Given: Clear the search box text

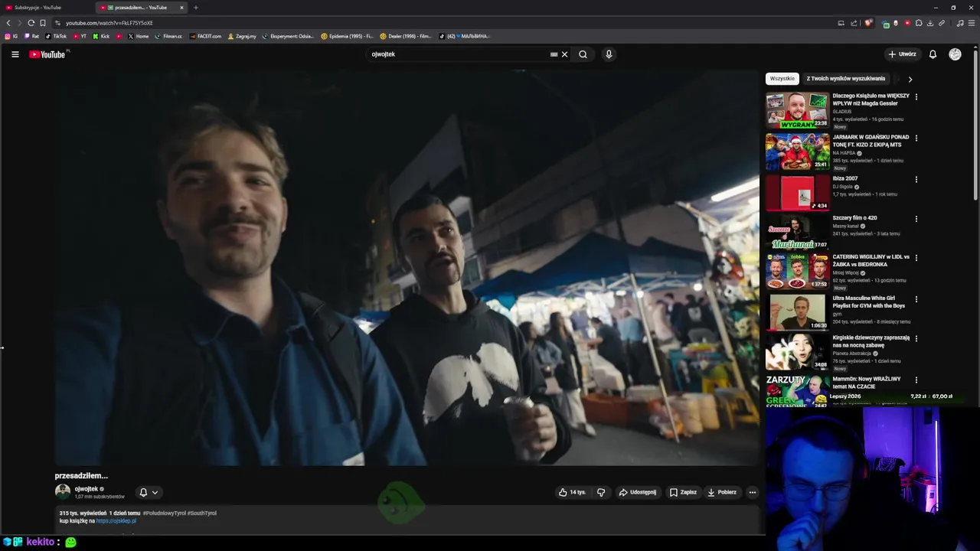Looking at the screenshot, I should pyautogui.click(x=564, y=54).
